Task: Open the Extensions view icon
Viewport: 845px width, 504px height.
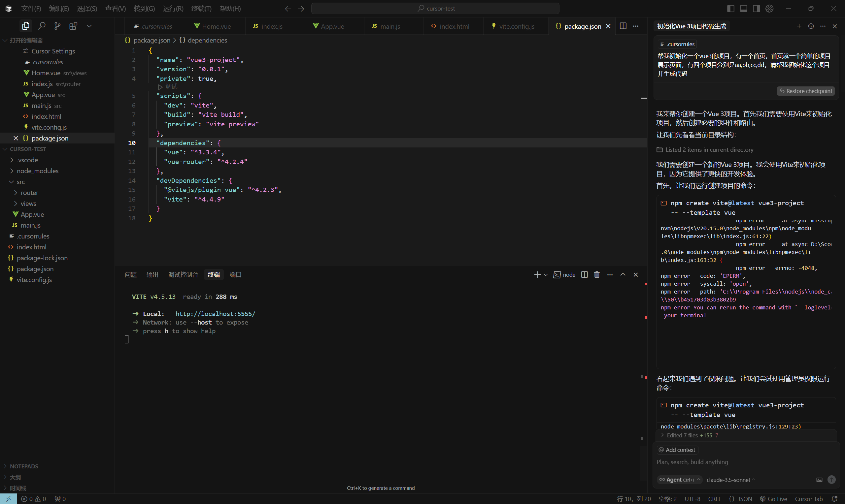Action: (x=73, y=26)
